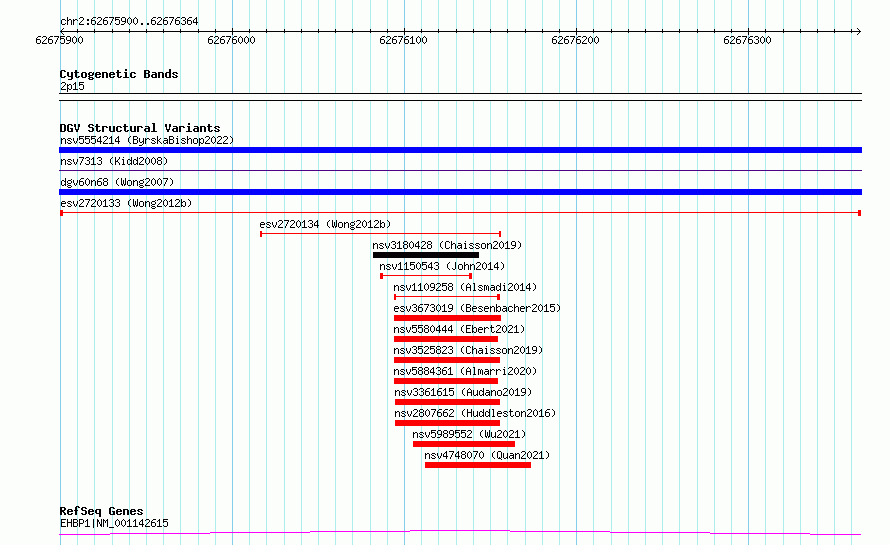The width and height of the screenshot is (890, 545).
Task: Click the nsv2807662 (Huddleston2016) variant label
Action: click(474, 413)
